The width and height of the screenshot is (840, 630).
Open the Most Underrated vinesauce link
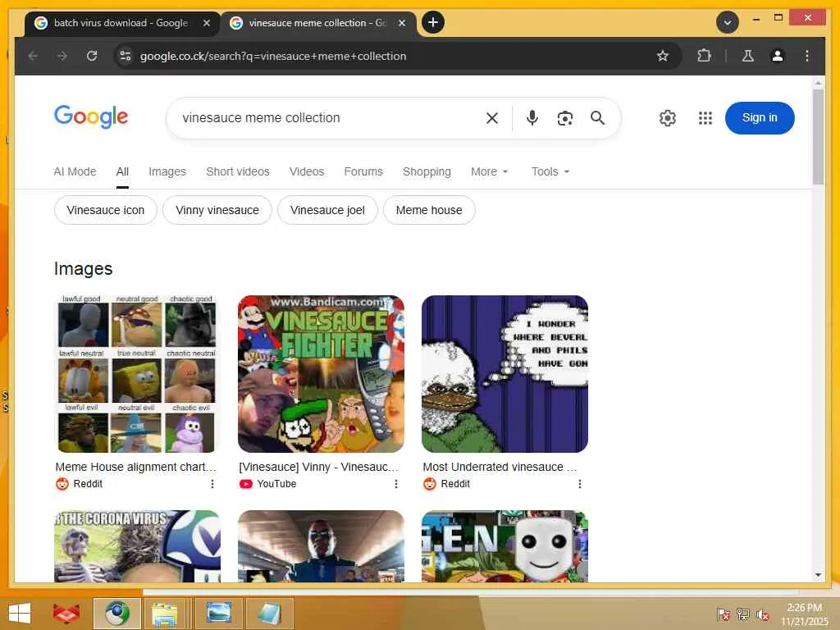pos(500,467)
